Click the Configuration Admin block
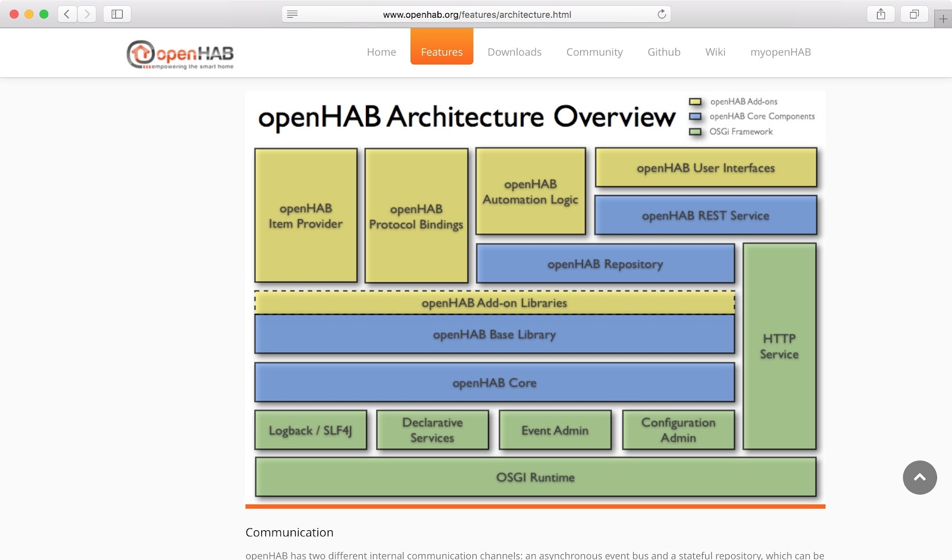The height and width of the screenshot is (560, 952). click(678, 430)
